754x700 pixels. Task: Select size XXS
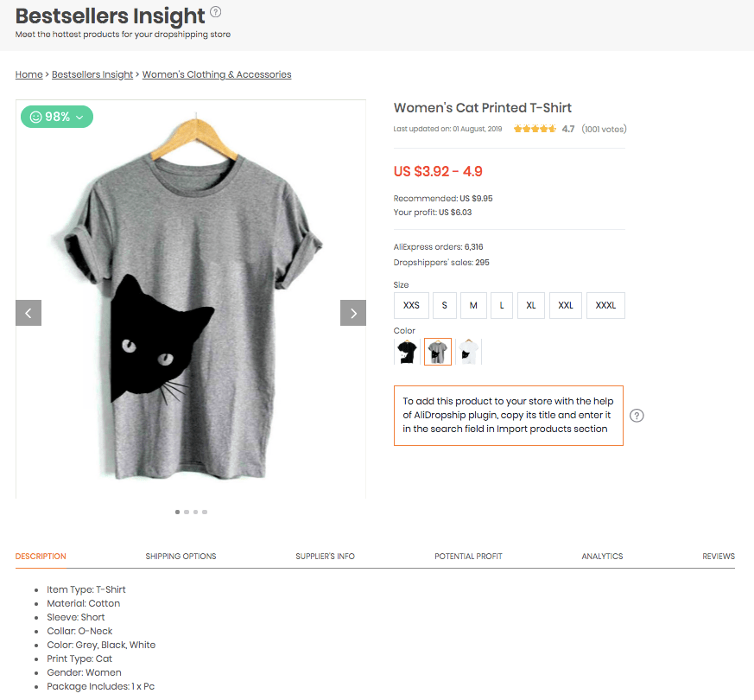[x=410, y=305]
